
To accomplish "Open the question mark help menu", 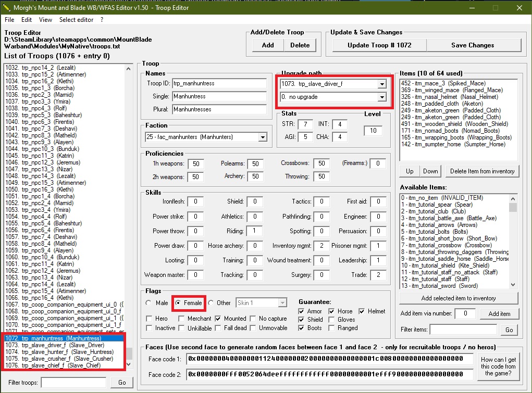I will click(x=102, y=20).
